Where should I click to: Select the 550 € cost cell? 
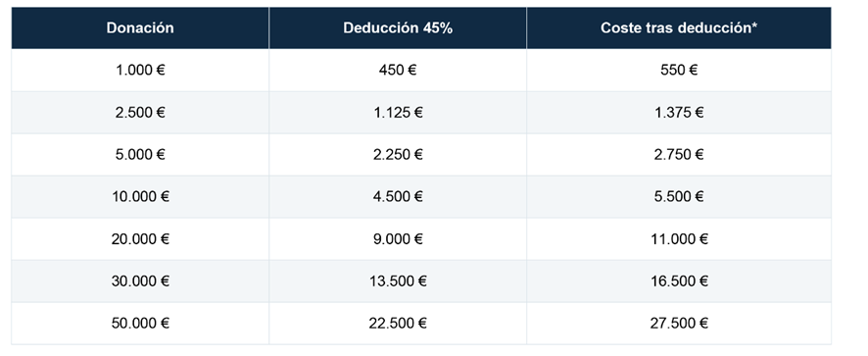(x=679, y=71)
